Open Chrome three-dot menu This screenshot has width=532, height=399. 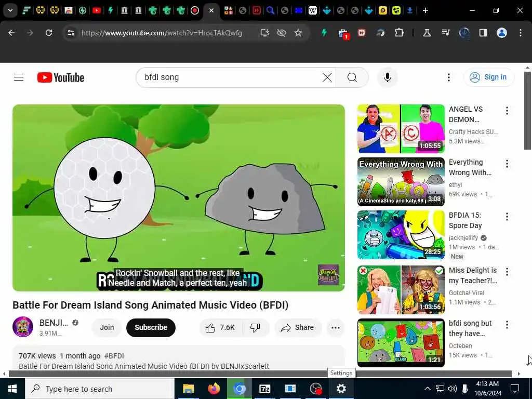(x=521, y=33)
